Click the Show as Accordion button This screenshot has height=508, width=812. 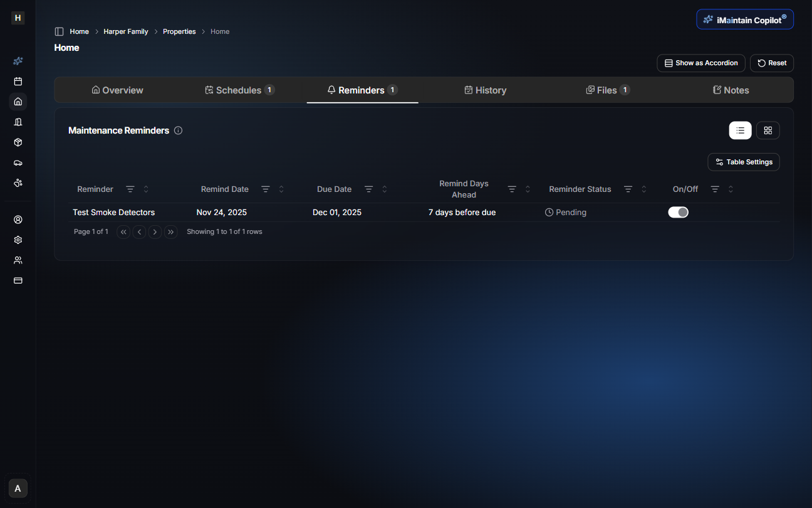(700, 63)
